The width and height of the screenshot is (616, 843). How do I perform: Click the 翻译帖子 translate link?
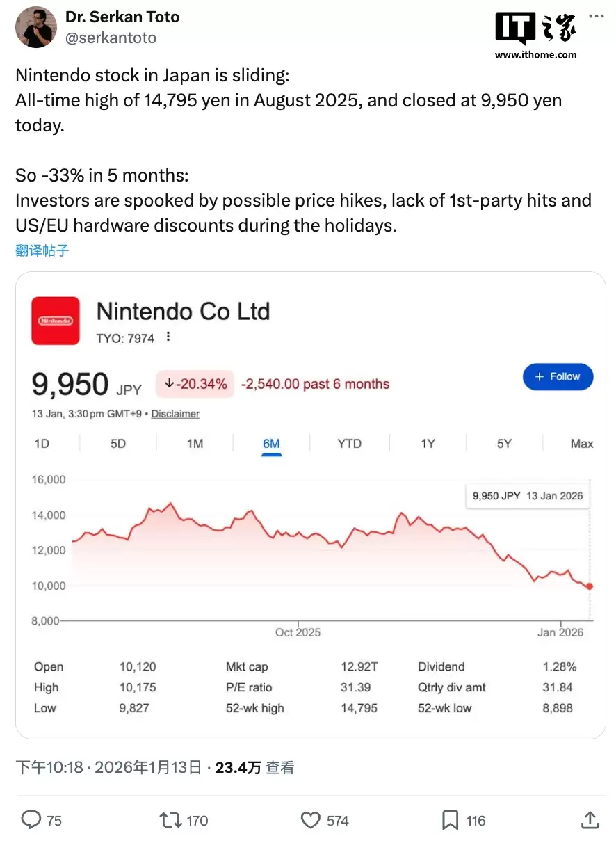42,251
